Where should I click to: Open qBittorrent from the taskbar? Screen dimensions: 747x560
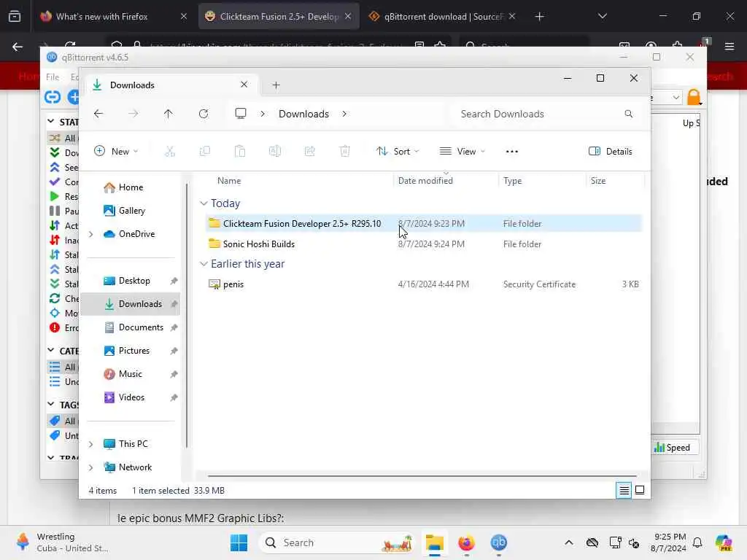(x=499, y=542)
